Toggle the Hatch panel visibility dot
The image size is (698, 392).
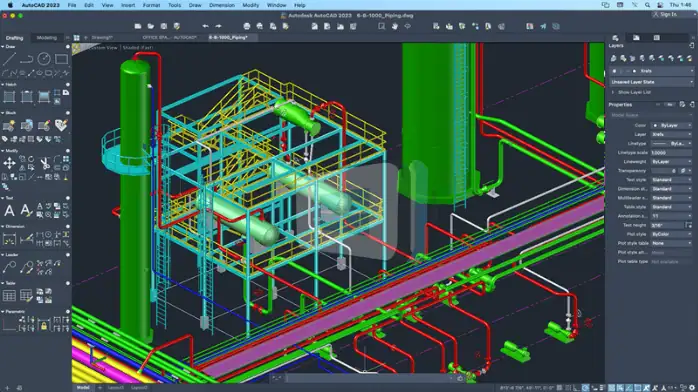pyautogui.click(x=68, y=85)
